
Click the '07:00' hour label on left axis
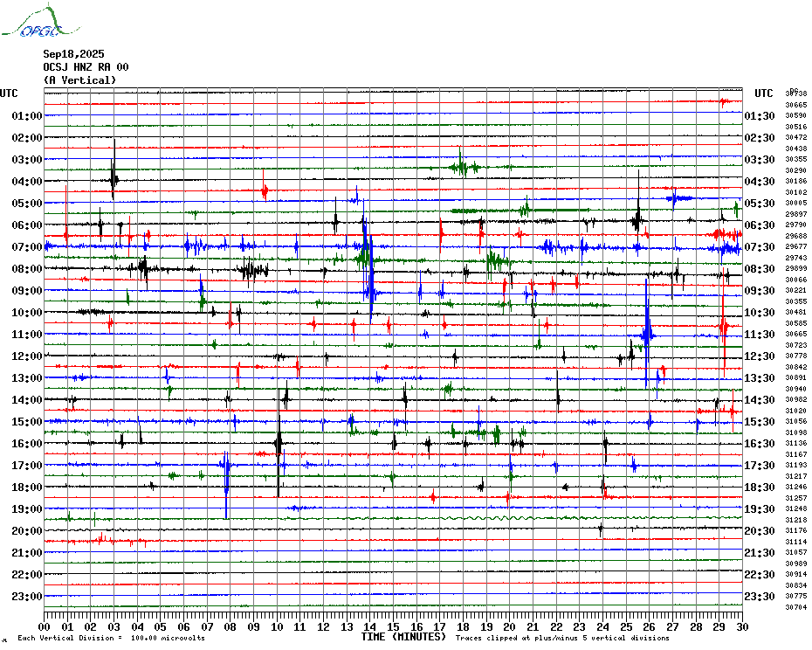tap(27, 246)
